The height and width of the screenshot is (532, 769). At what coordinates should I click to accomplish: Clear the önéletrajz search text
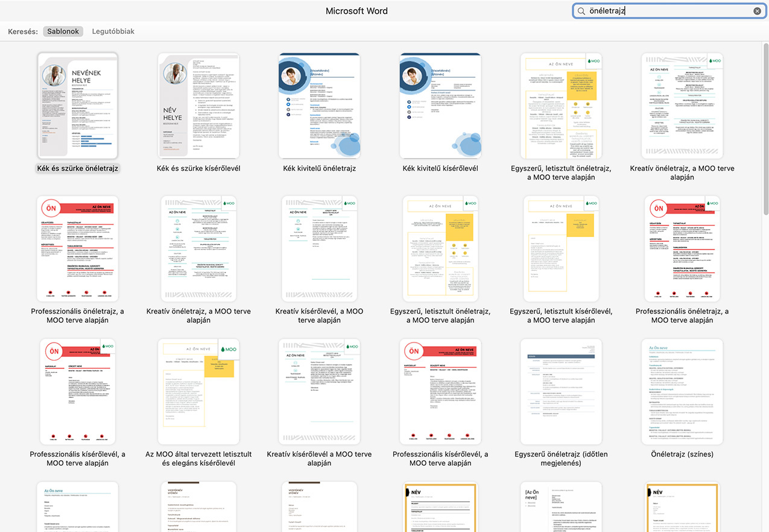[x=757, y=11]
